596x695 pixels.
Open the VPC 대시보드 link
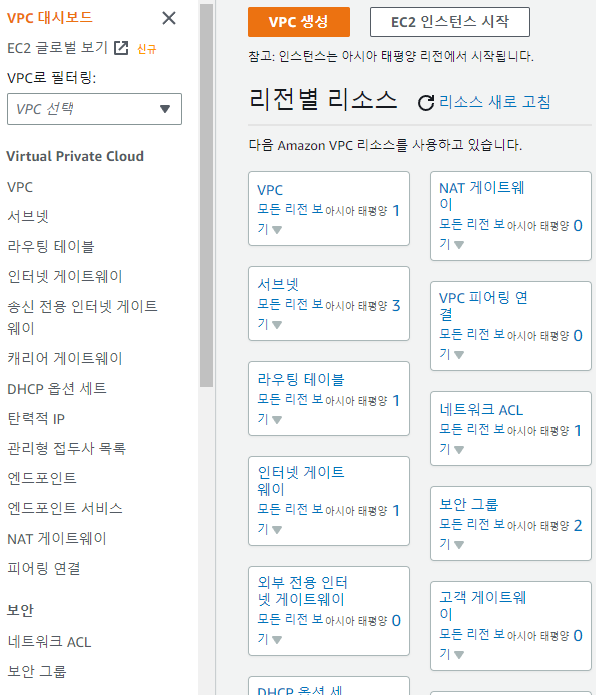[x=50, y=18]
